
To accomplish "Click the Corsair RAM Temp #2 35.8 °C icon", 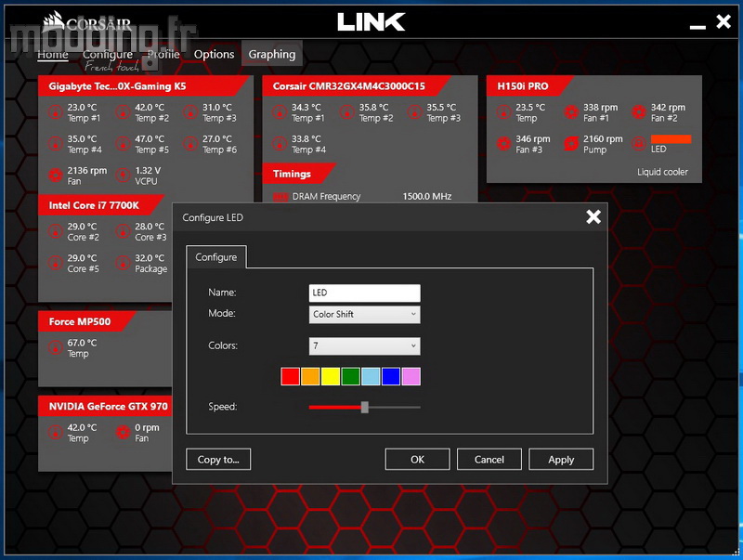I will (x=347, y=112).
